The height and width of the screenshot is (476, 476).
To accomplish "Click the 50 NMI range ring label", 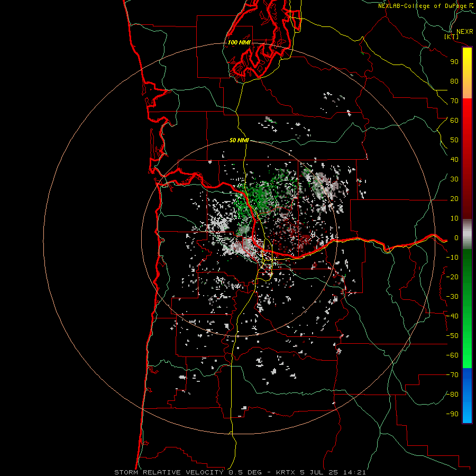I will pos(239,140).
